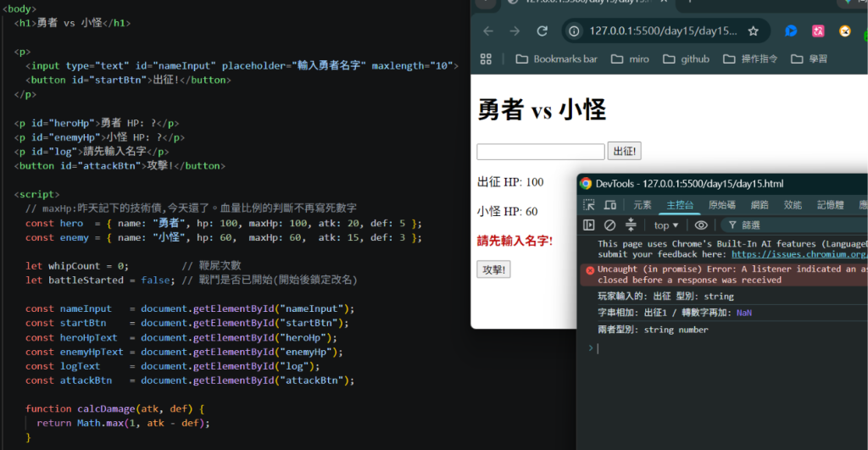The height and width of the screenshot is (450, 868).
Task: Click the const attackBtn line in editor
Action: 190,381
